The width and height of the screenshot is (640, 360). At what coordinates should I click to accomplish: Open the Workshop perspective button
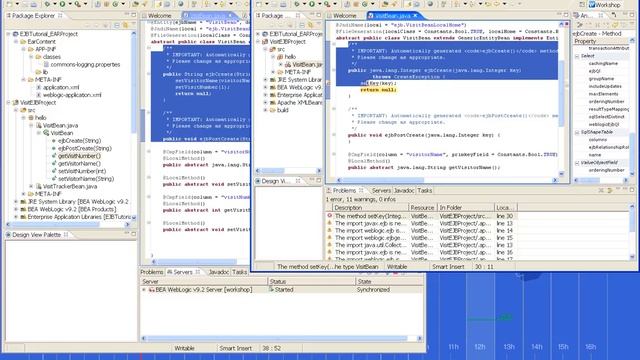point(605,4)
